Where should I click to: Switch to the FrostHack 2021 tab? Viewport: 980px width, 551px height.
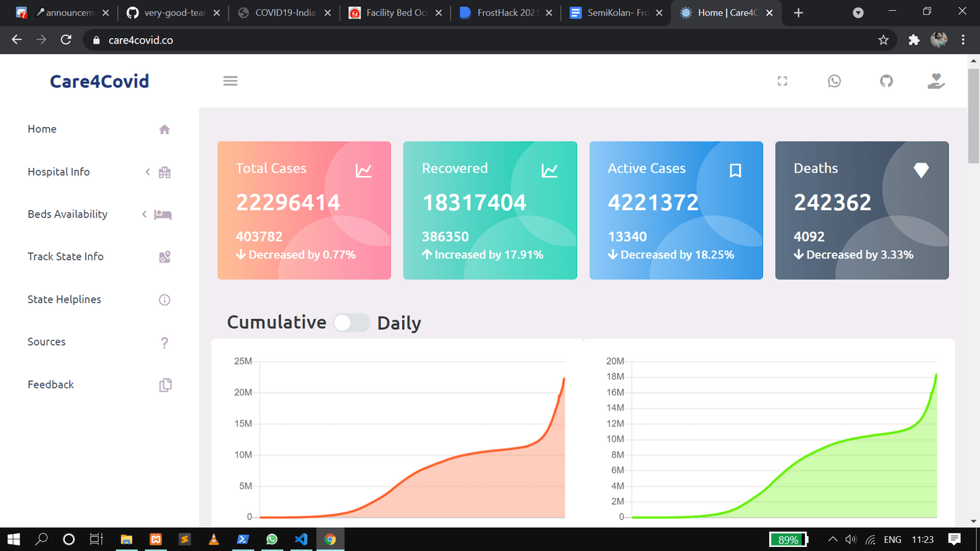tap(506, 13)
